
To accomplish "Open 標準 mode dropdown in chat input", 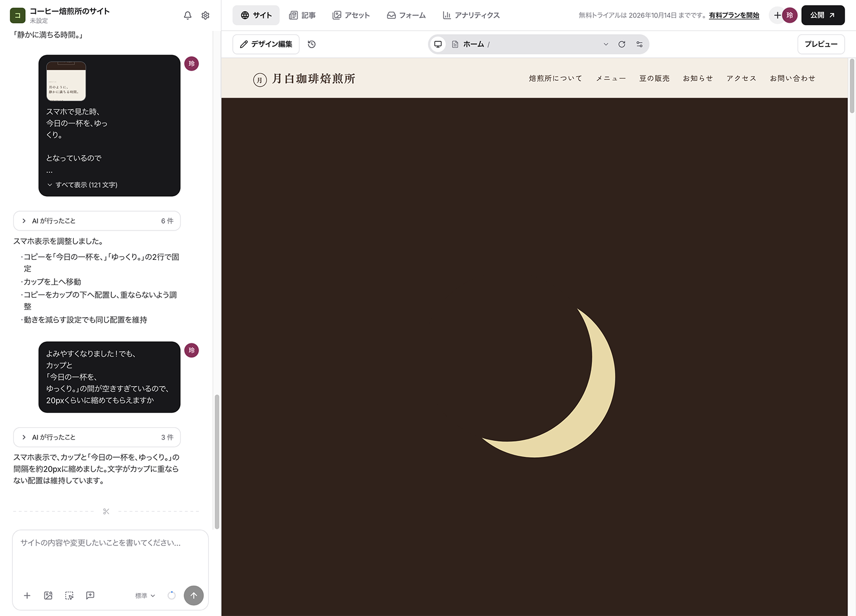I will [145, 596].
